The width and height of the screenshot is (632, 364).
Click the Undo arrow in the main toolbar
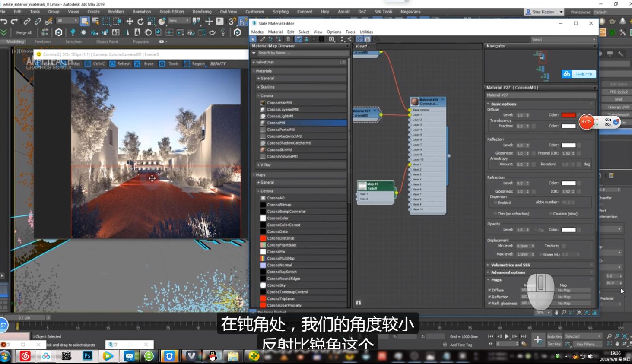coord(4,21)
